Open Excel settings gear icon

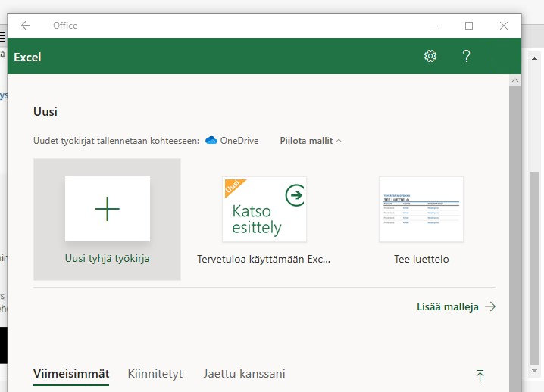point(430,56)
